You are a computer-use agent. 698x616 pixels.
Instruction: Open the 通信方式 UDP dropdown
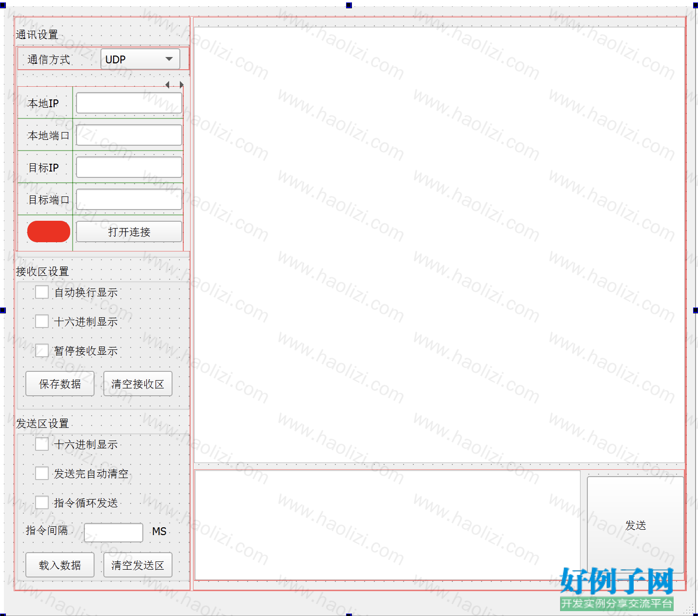140,59
